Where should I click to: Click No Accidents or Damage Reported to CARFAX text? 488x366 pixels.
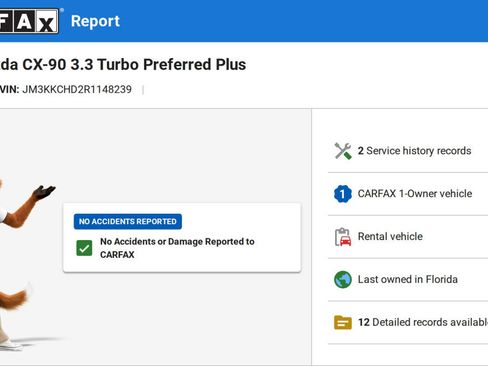[x=177, y=248]
